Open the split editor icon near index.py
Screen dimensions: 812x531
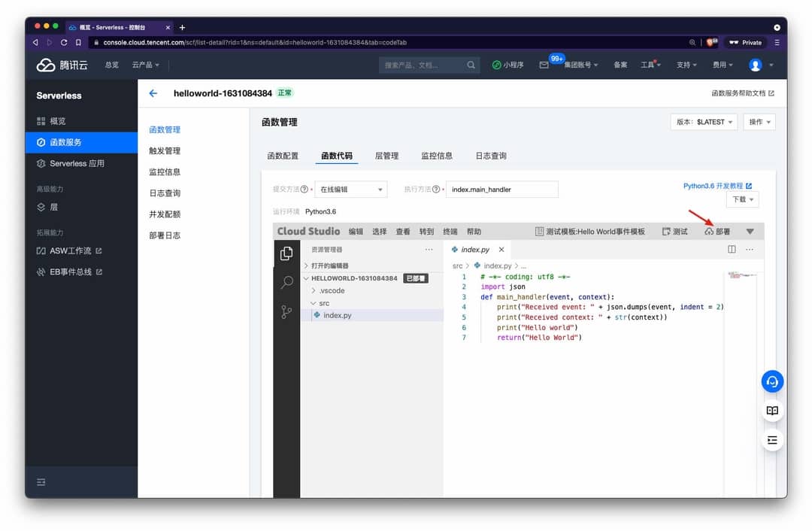point(731,249)
